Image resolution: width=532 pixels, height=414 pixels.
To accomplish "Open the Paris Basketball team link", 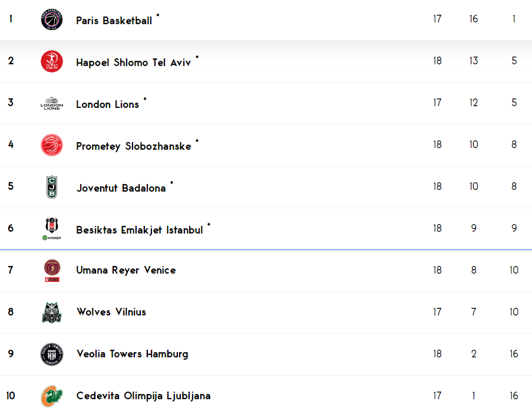I will (114, 21).
